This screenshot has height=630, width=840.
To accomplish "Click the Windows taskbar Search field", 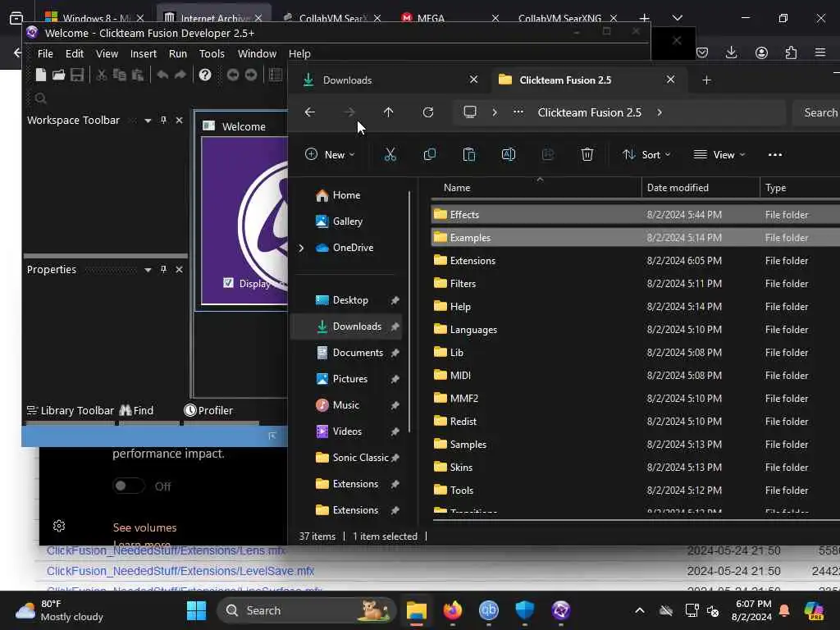I will [x=307, y=610].
